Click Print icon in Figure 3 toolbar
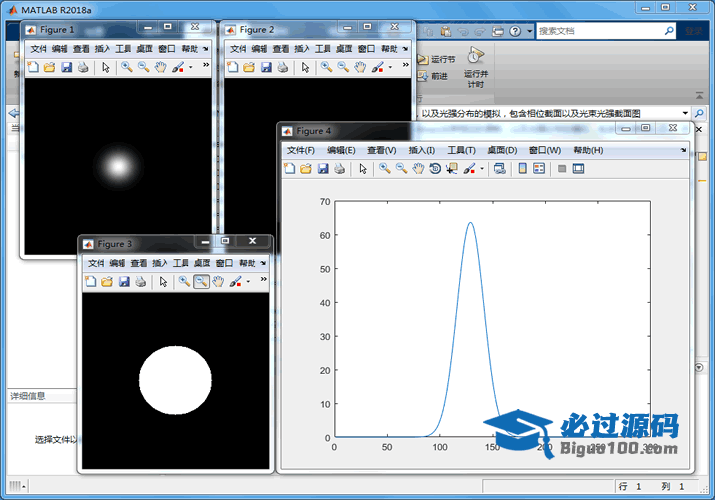Screen dimensions: 715x500 point(140,282)
